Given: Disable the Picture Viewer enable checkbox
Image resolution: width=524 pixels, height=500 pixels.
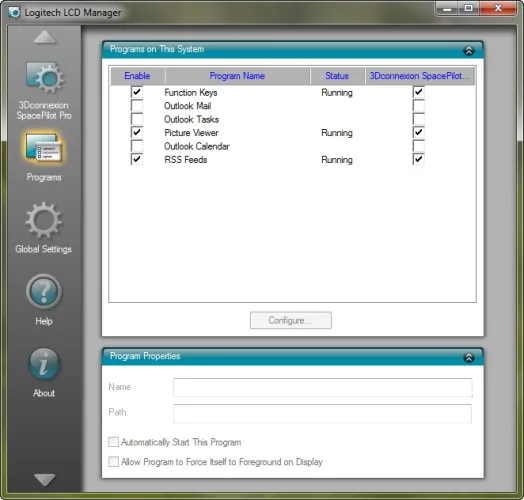Looking at the screenshot, I should (x=137, y=132).
